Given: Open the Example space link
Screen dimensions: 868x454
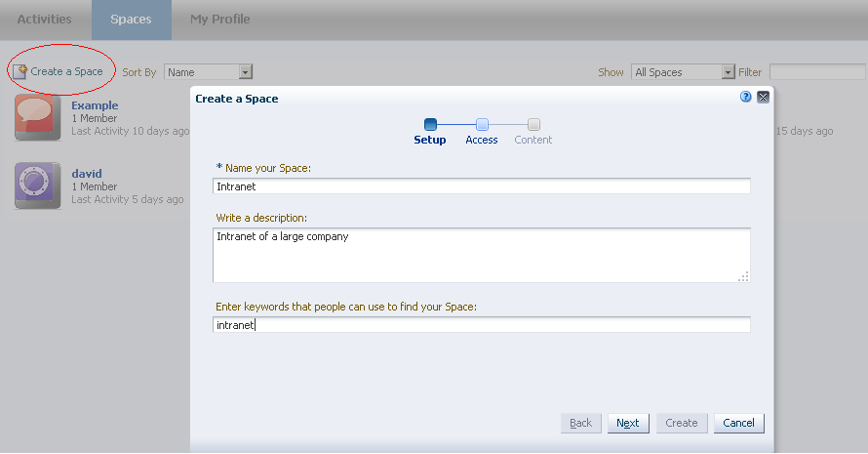Looking at the screenshot, I should (95, 105).
